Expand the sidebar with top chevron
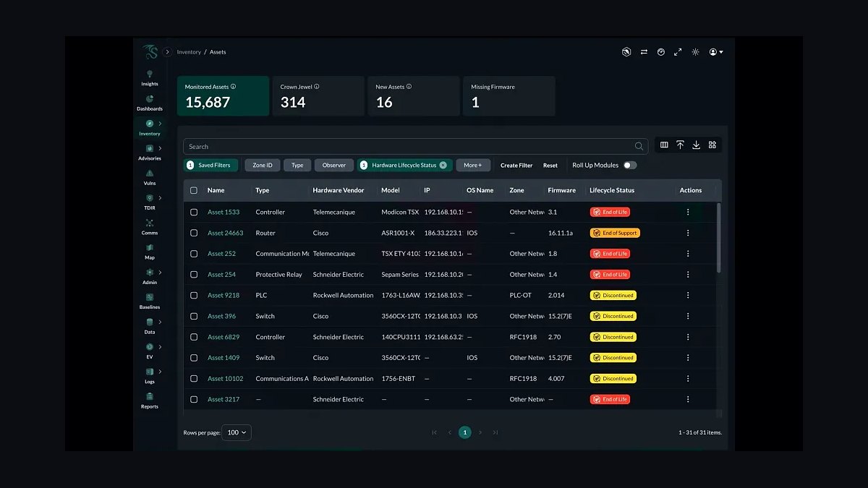 (167, 52)
